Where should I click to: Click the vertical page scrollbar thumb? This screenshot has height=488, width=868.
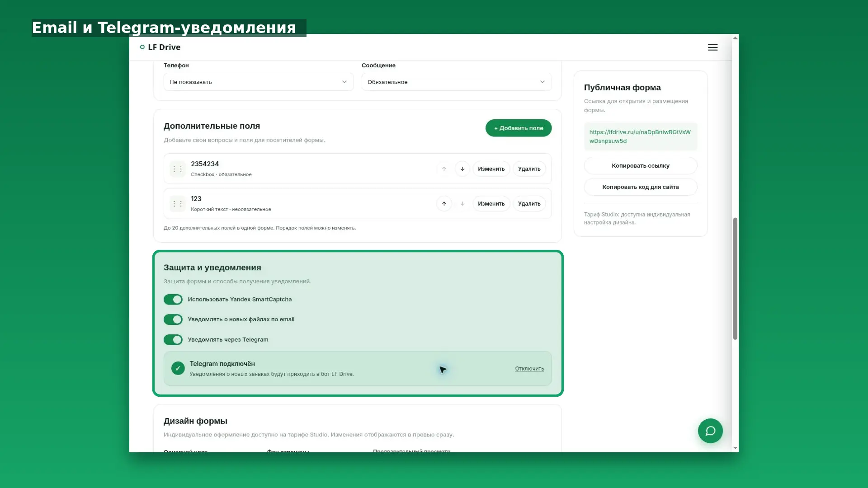point(735,279)
